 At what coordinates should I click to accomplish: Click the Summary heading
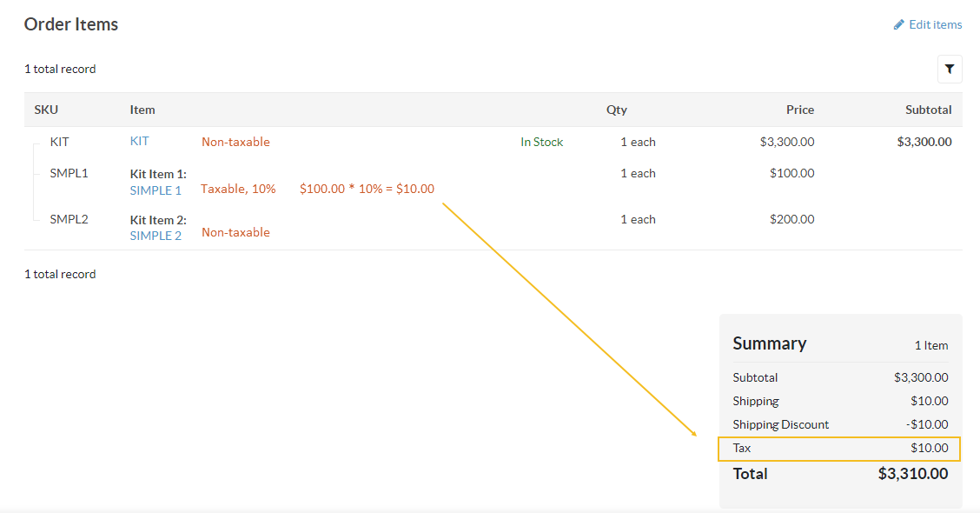point(769,343)
